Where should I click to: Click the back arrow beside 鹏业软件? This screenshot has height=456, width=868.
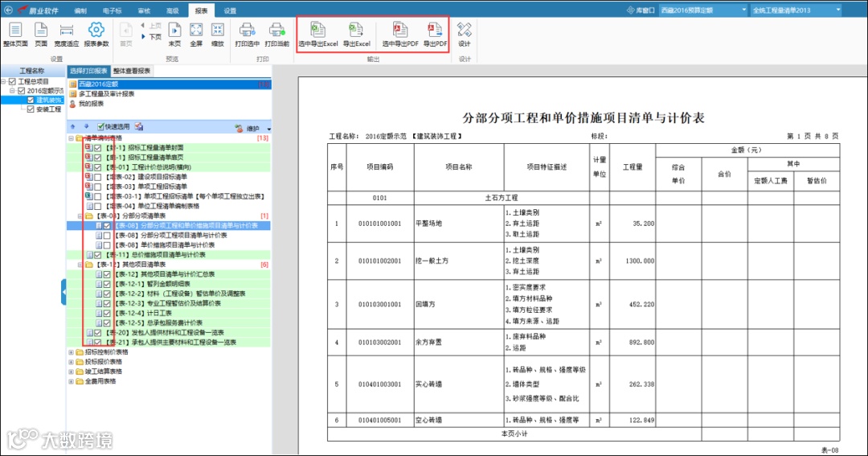pos(8,10)
